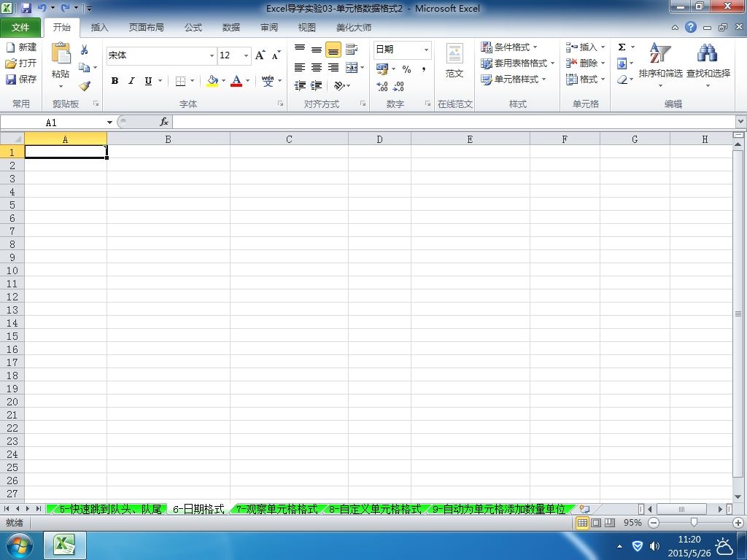Click the wén phonetic guide icon
Viewport: 747px width, 560px height.
[268, 81]
